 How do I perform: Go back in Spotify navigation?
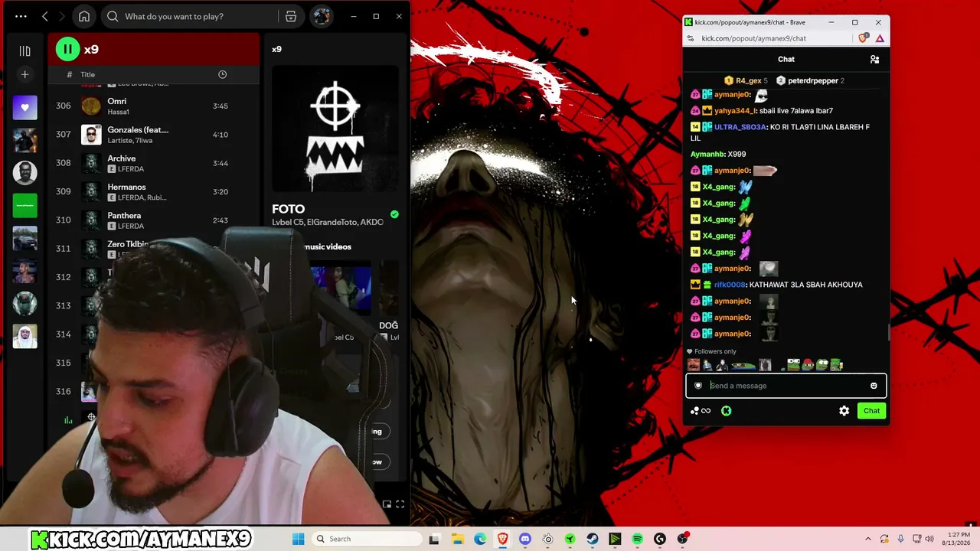pos(44,16)
